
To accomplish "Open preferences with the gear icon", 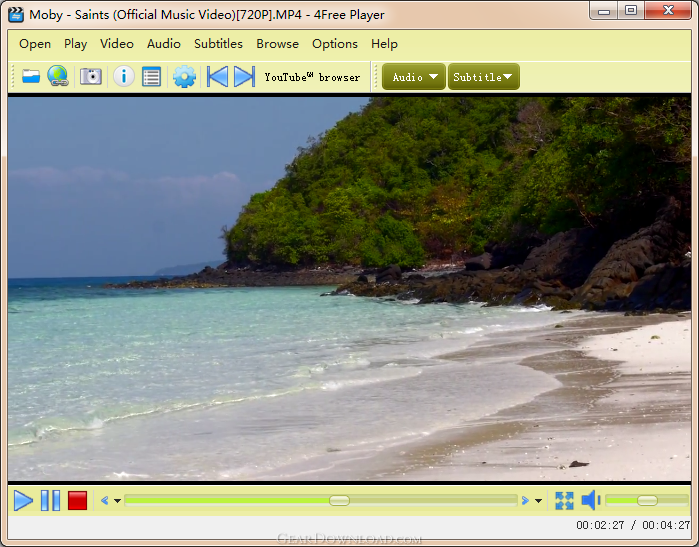I will pyautogui.click(x=184, y=77).
